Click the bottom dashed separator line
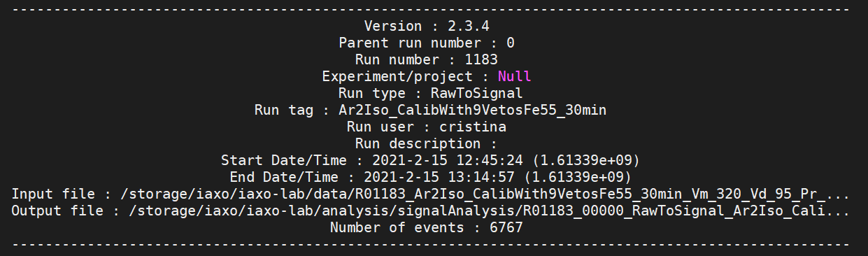This screenshot has width=868, height=256. coord(430,244)
